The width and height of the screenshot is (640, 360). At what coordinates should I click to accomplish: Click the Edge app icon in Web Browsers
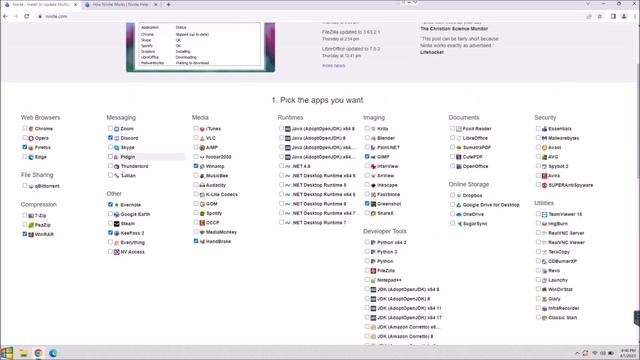tap(31, 157)
